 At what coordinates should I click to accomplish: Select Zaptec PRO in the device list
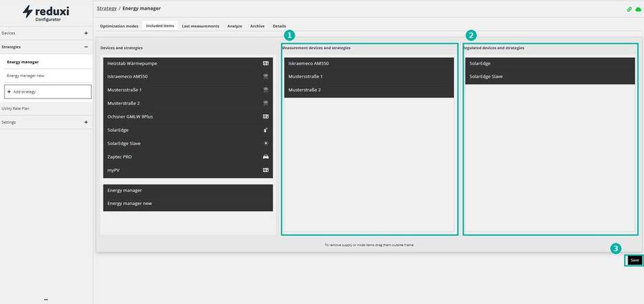point(188,157)
